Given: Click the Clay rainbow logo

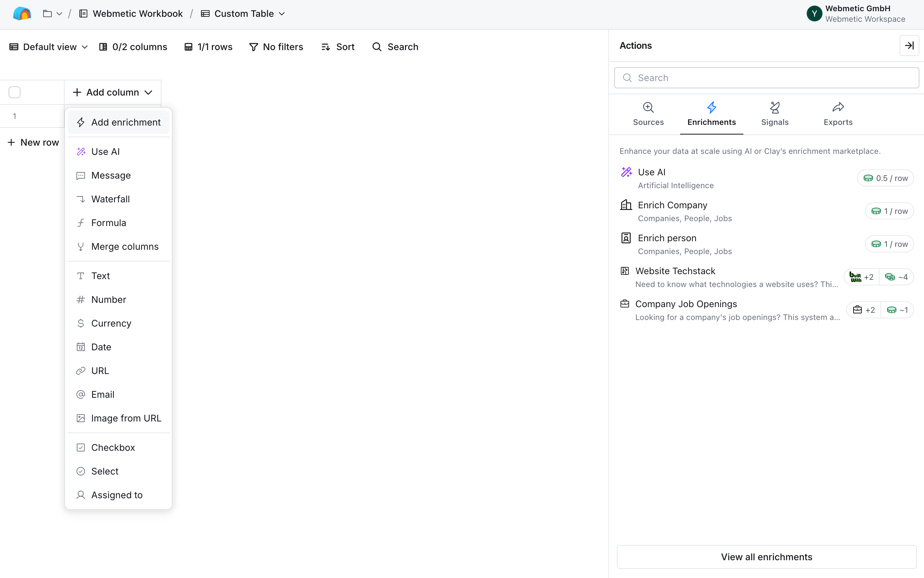Looking at the screenshot, I should coord(22,14).
